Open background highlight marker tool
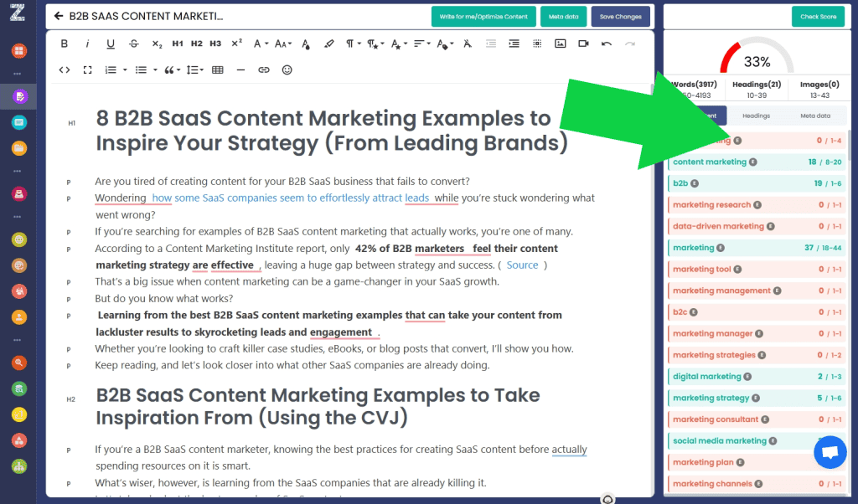Screen dimensions: 858x504 328,44
